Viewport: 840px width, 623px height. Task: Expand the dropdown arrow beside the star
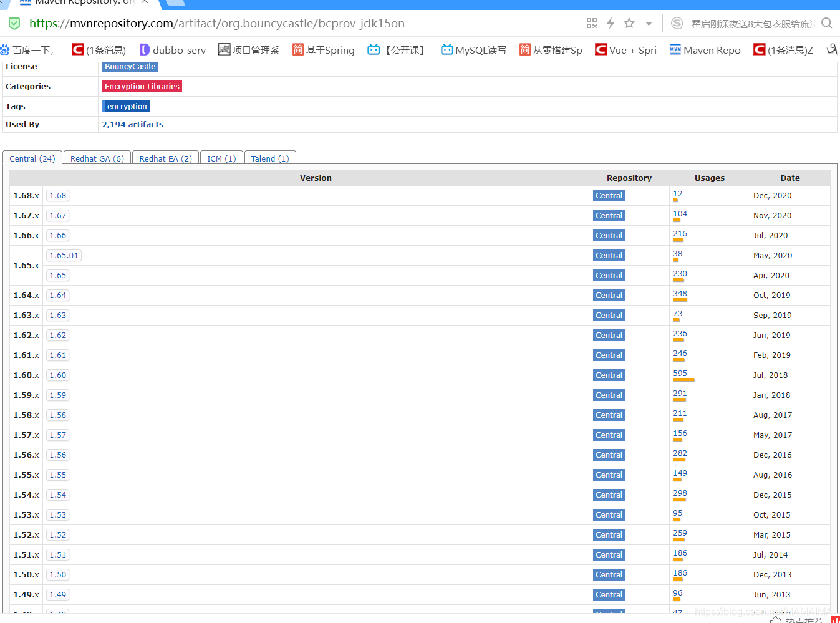pyautogui.click(x=649, y=24)
